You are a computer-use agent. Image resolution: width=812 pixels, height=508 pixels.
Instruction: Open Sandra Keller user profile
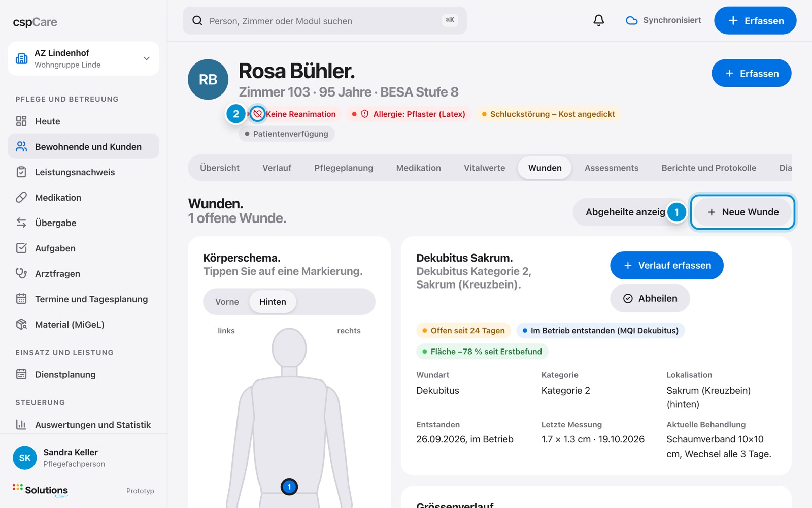coord(83,458)
